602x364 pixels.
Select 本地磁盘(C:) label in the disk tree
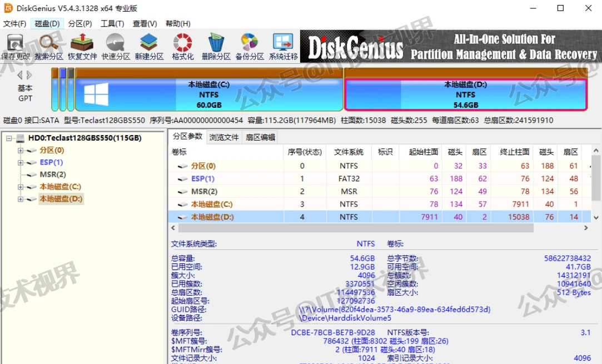60,187
